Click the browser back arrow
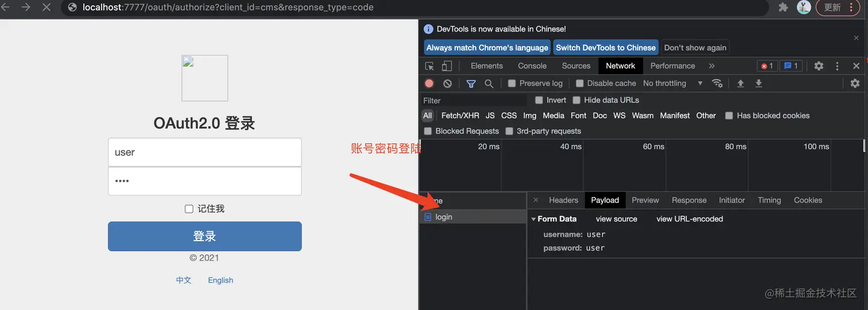This screenshot has height=310, width=868. pos(6,7)
